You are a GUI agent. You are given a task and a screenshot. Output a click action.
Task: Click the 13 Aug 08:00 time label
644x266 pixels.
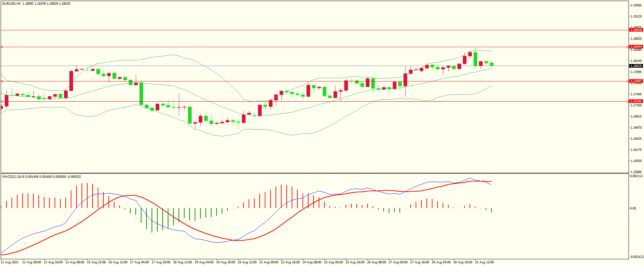pos(75,262)
